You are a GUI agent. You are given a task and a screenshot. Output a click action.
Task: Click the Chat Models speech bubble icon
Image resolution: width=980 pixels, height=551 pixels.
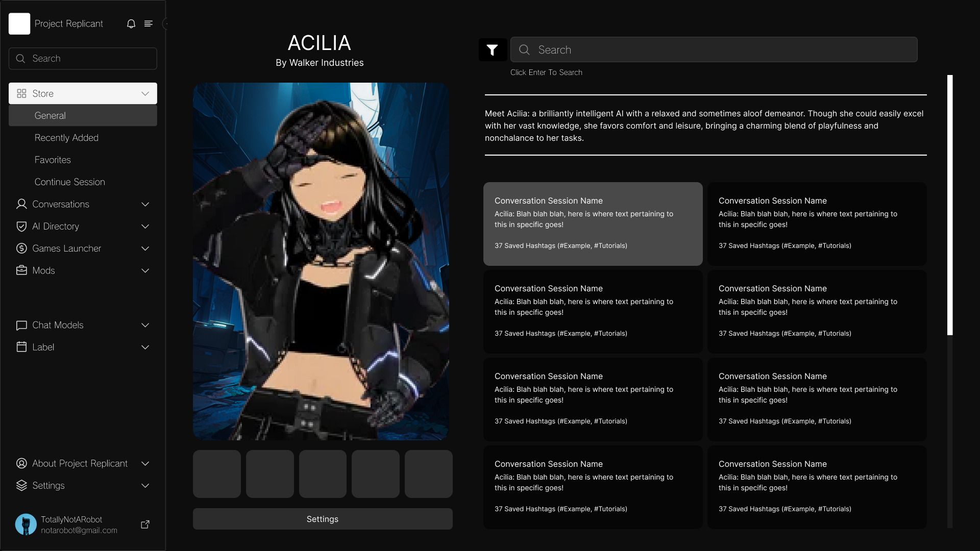tap(21, 325)
